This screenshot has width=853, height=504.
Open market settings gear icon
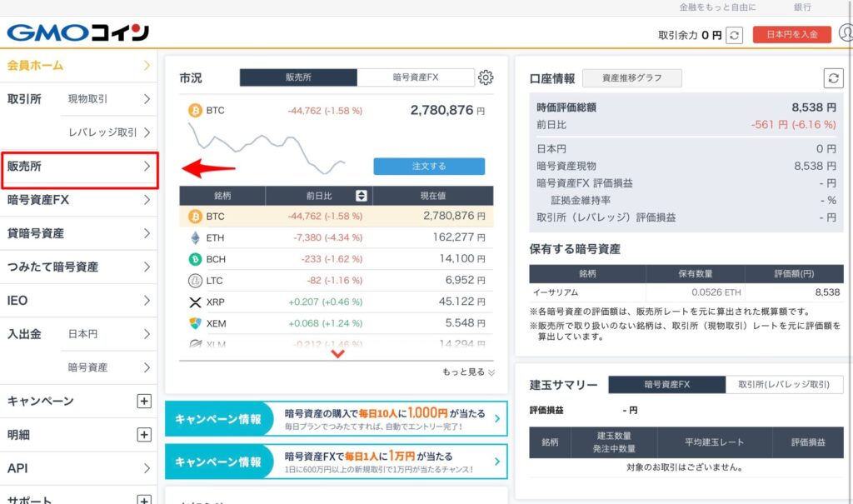click(x=486, y=77)
